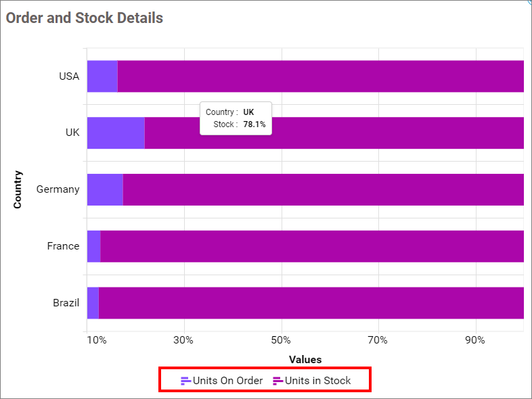Click the Units On Order legend icon
This screenshot has width=532, height=399.
coord(186,381)
